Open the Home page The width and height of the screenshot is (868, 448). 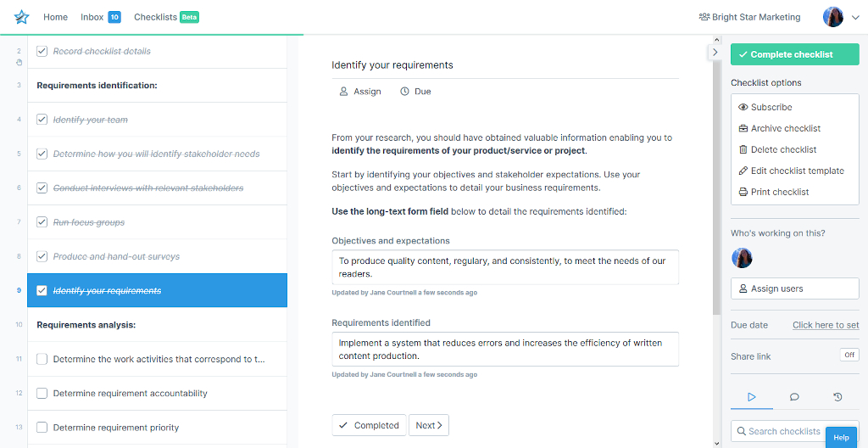tap(55, 17)
